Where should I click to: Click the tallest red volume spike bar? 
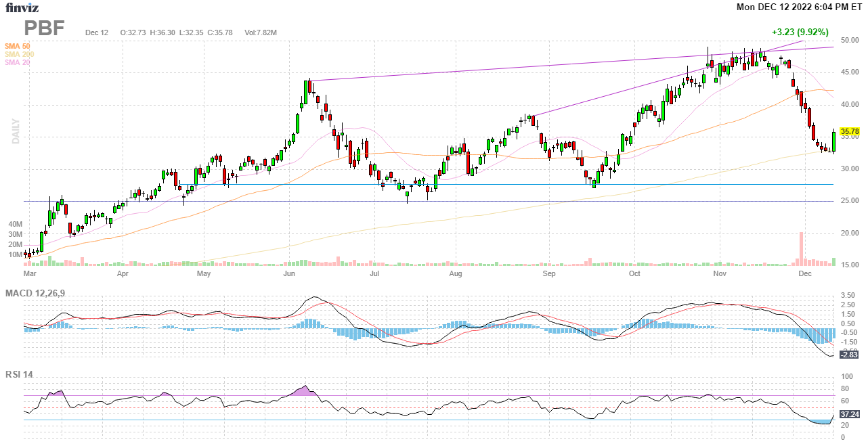pyautogui.click(x=801, y=249)
